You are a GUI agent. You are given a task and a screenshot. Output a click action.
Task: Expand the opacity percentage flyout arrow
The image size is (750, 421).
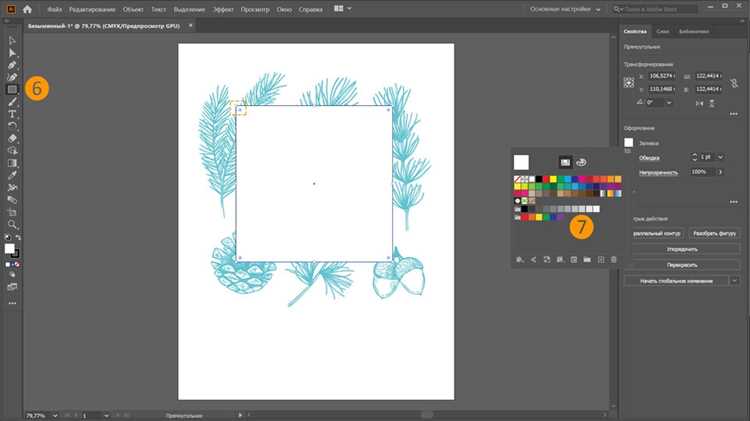click(x=720, y=172)
